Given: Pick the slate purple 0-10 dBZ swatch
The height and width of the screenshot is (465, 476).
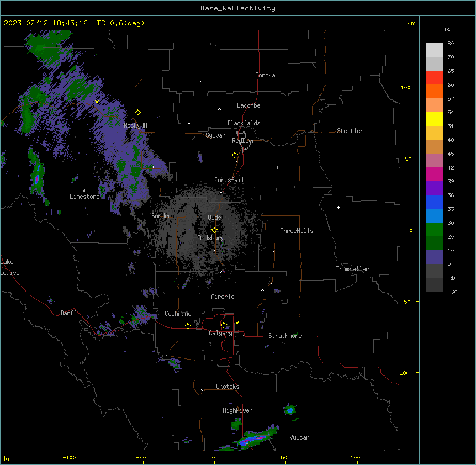Looking at the screenshot, I should pos(434,257).
